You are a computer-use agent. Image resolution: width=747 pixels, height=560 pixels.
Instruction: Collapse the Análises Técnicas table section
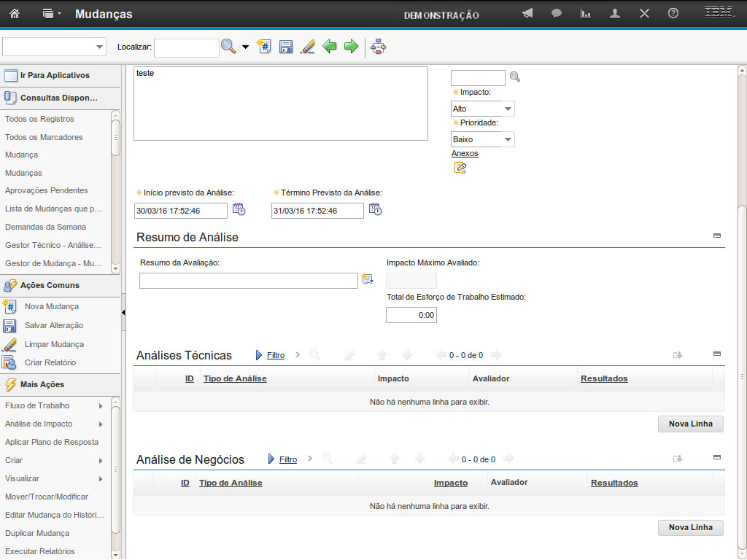click(716, 354)
